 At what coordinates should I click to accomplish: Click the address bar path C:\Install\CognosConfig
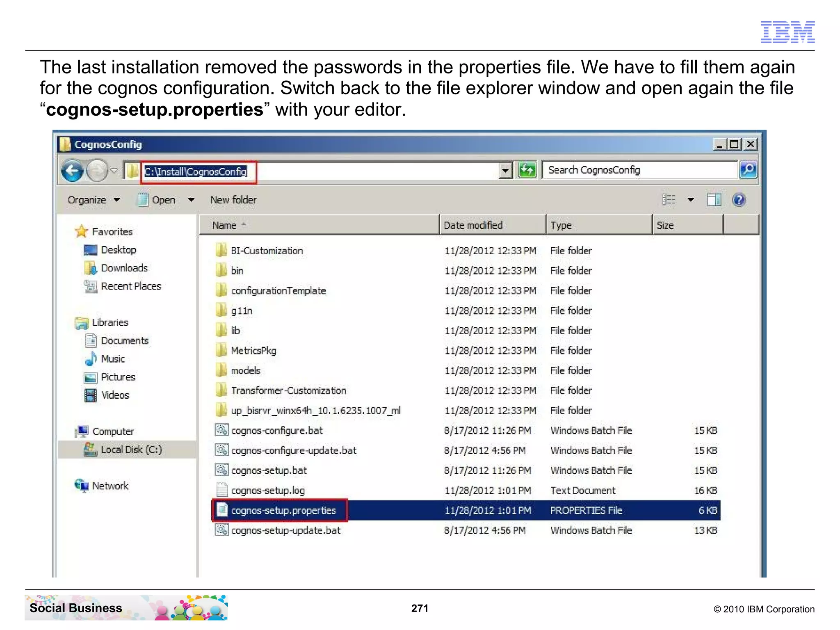tap(195, 171)
